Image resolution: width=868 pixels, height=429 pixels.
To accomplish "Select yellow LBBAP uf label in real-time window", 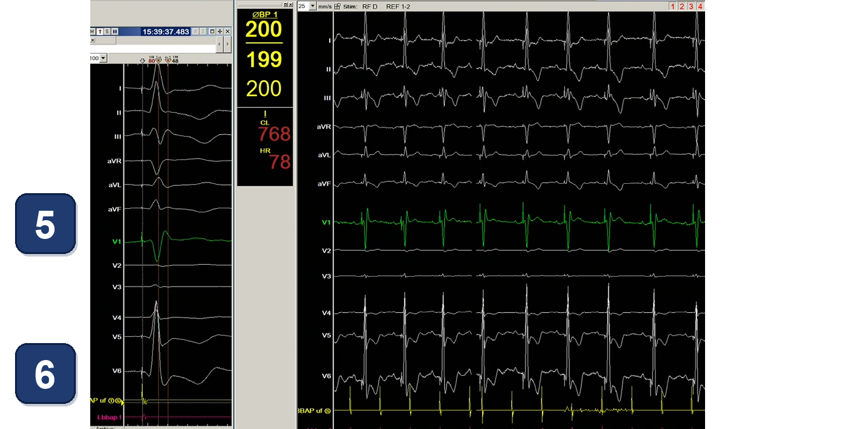I will click(x=314, y=411).
